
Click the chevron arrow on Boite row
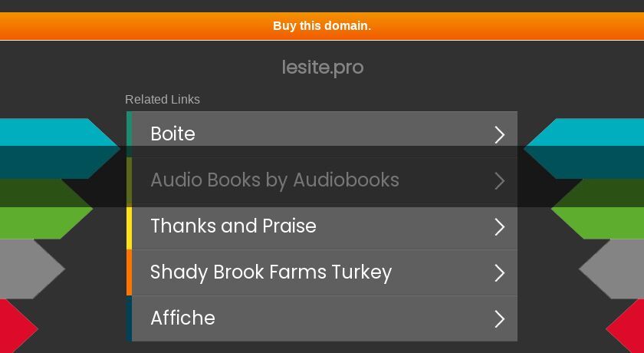[499, 135]
